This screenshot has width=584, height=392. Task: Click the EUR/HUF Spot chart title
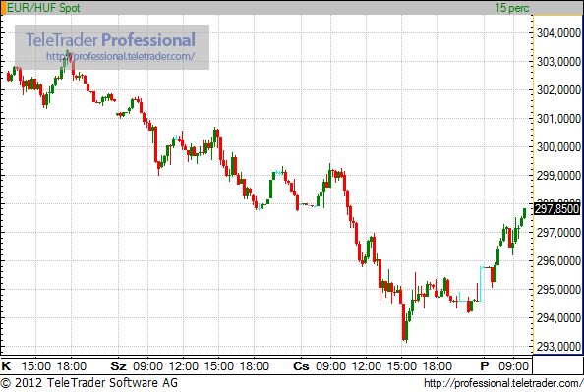(43, 8)
